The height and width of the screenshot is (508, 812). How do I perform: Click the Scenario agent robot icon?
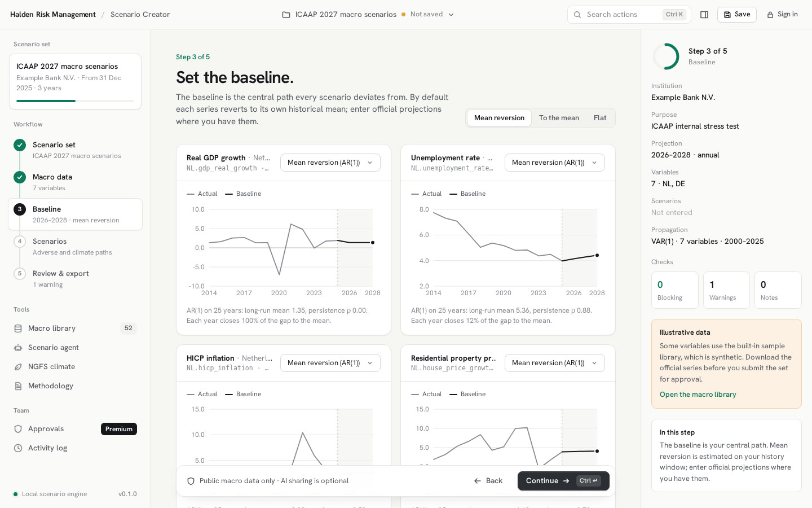click(18, 348)
